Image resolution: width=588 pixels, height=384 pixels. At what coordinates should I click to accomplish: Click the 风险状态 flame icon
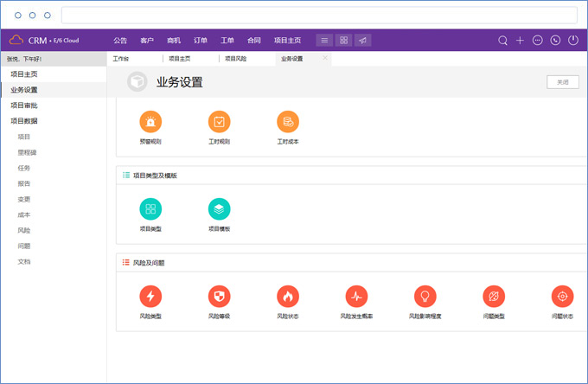(x=288, y=297)
